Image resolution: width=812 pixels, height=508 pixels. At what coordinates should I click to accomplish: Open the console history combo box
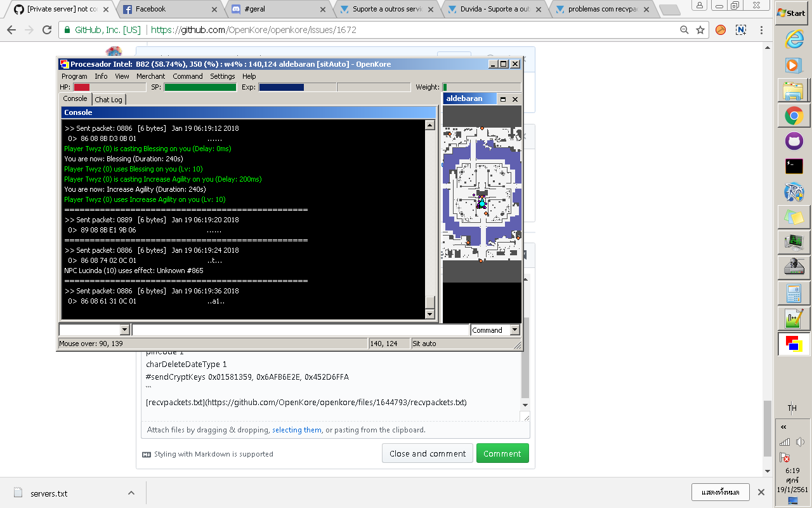click(95, 330)
